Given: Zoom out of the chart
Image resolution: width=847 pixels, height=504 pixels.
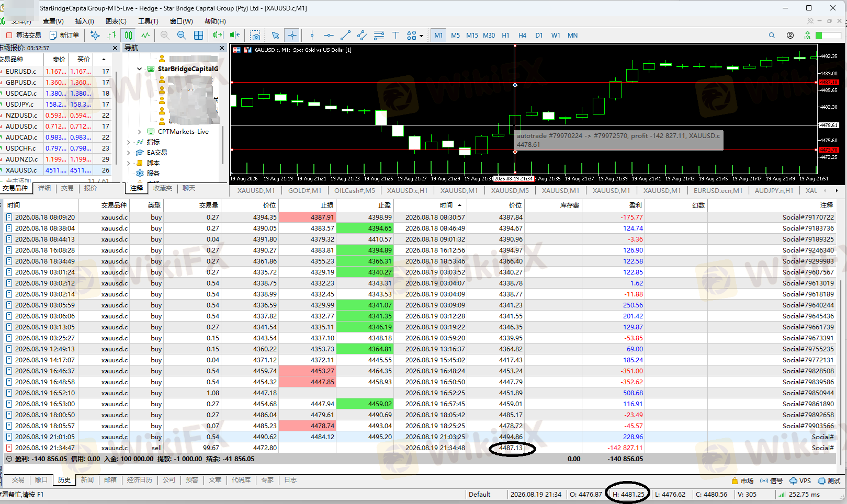Looking at the screenshot, I should [x=182, y=35].
